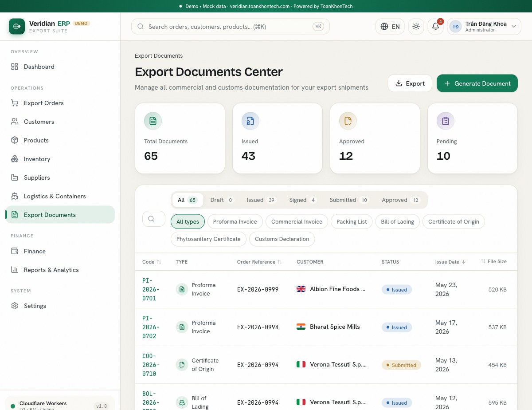The height and width of the screenshot is (410, 532).
Task: Switch to the Approved 12 tab
Action: point(401,200)
